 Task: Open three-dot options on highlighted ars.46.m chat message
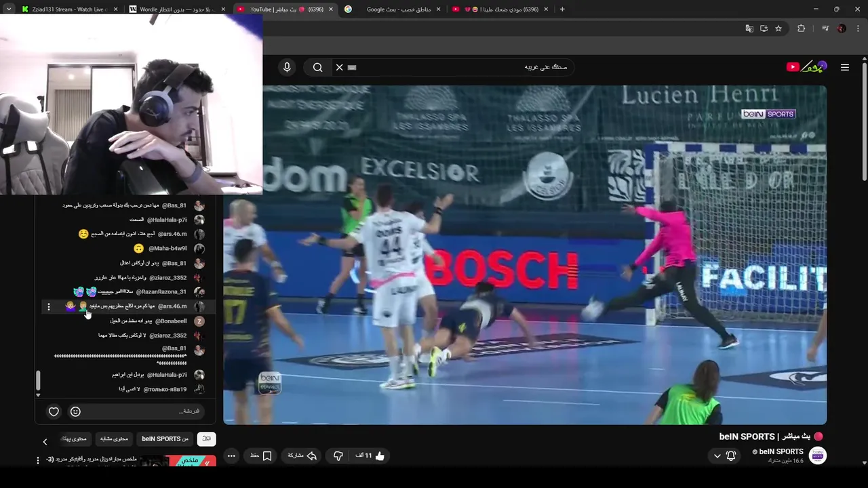[49, 307]
